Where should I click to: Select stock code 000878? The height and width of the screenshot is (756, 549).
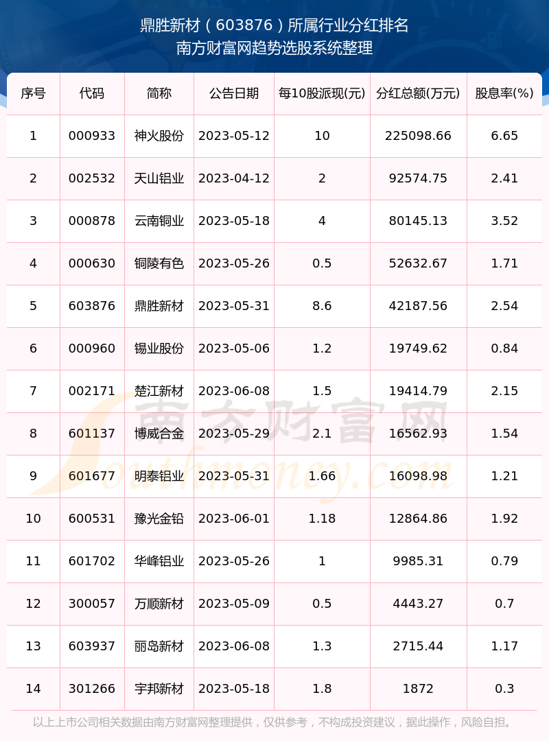click(92, 221)
